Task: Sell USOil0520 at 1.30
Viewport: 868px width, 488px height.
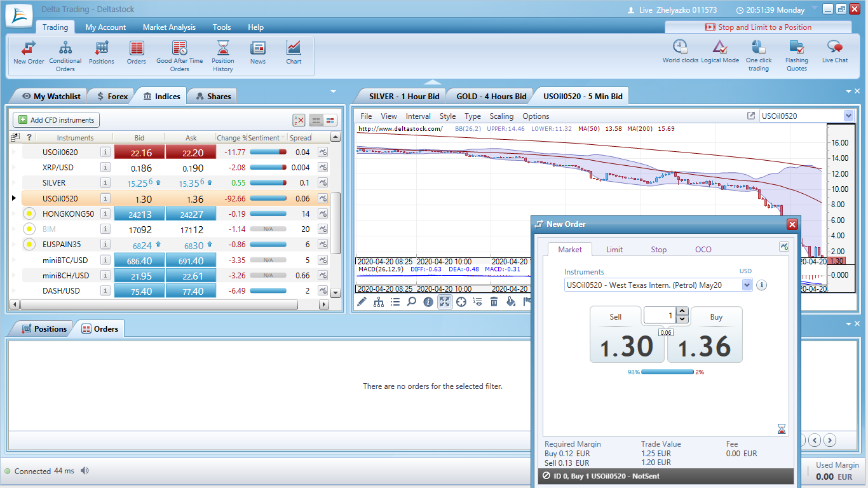Action: coord(627,334)
